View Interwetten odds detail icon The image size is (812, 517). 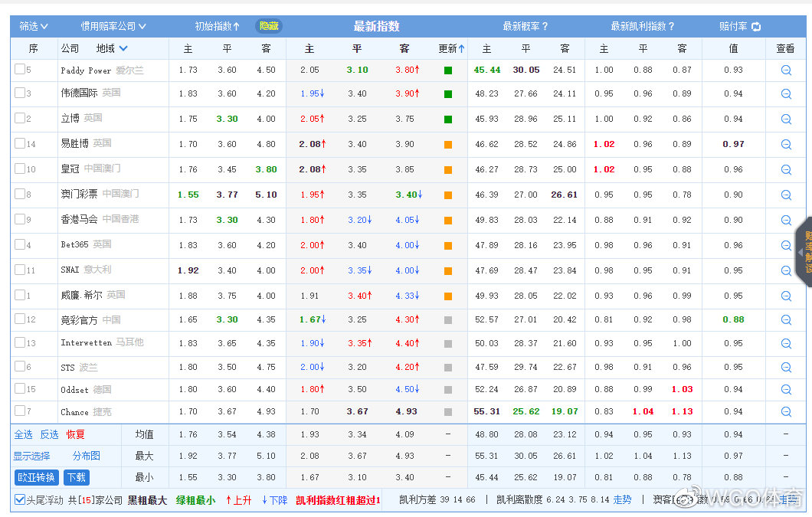(x=786, y=343)
